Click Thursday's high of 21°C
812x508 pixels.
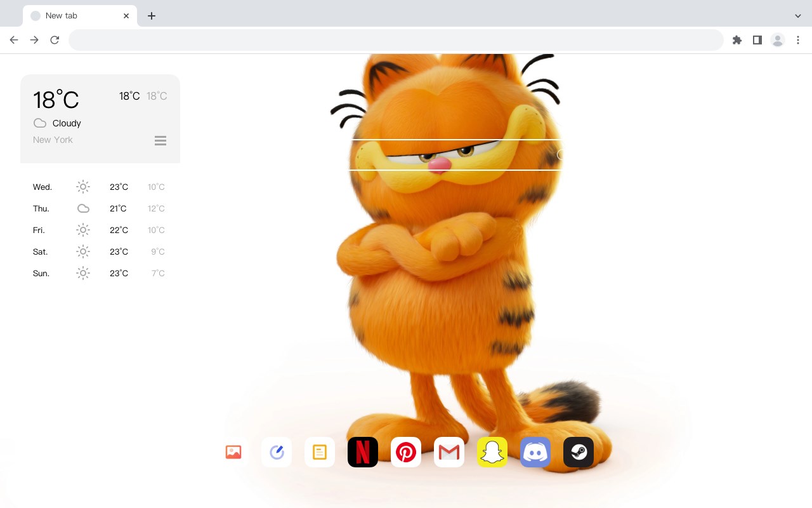pyautogui.click(x=118, y=208)
